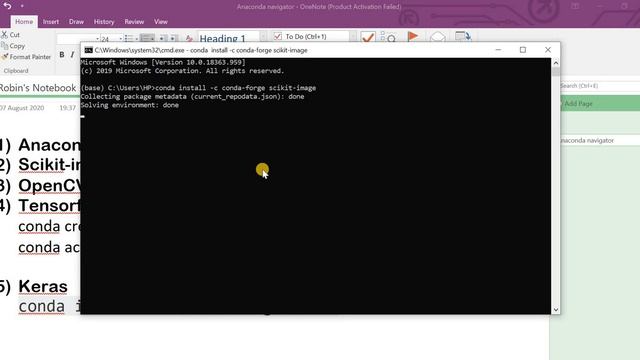Image resolution: width=640 pixels, height=360 pixels.
Task: Select the Anaconda navigator page
Action: click(x=600, y=140)
